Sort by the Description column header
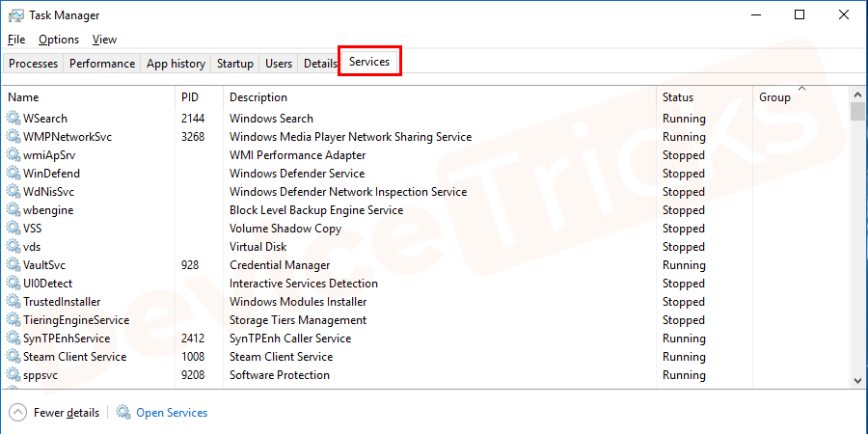Viewport: 868px width, 434px height. click(440, 97)
